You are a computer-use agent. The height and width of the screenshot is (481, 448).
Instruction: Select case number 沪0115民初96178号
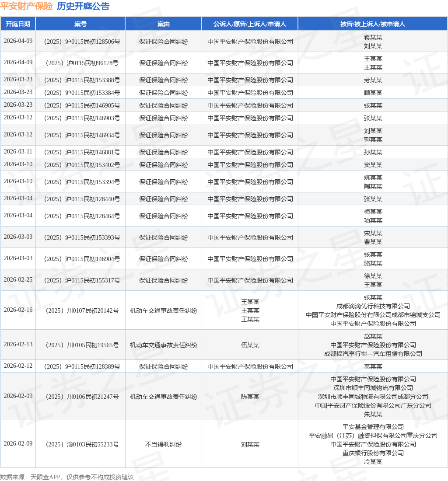[x=82, y=63]
